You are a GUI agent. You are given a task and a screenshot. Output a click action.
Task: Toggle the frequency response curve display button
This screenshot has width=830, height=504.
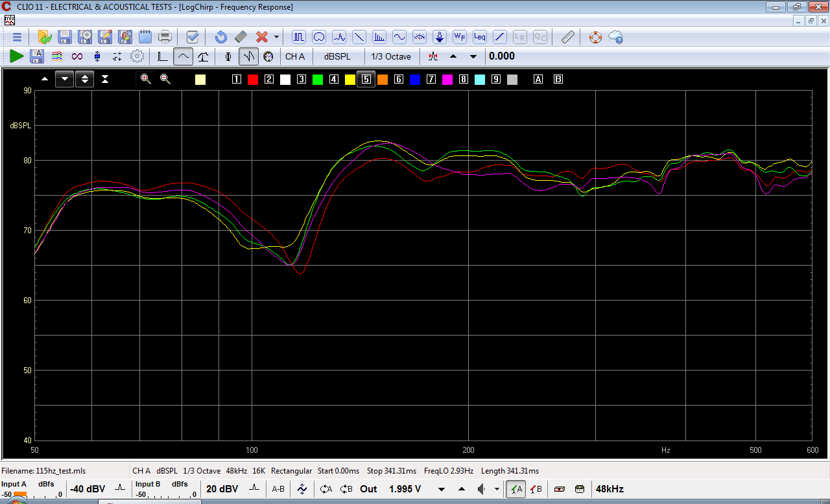pos(183,56)
